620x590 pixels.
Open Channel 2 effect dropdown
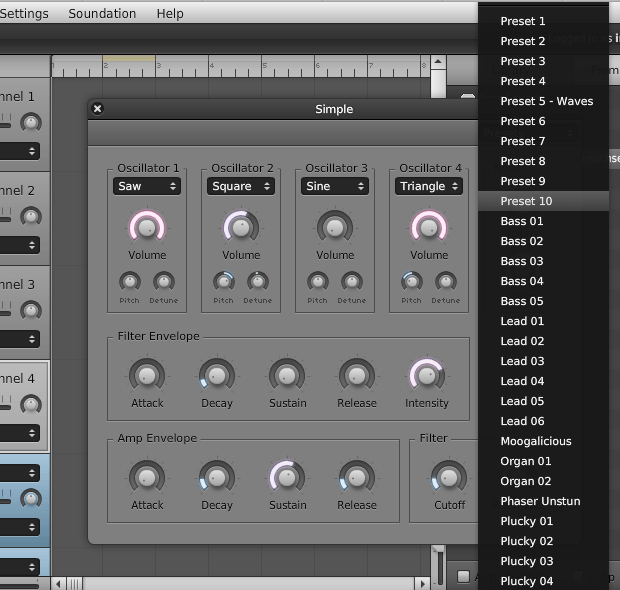pos(20,245)
